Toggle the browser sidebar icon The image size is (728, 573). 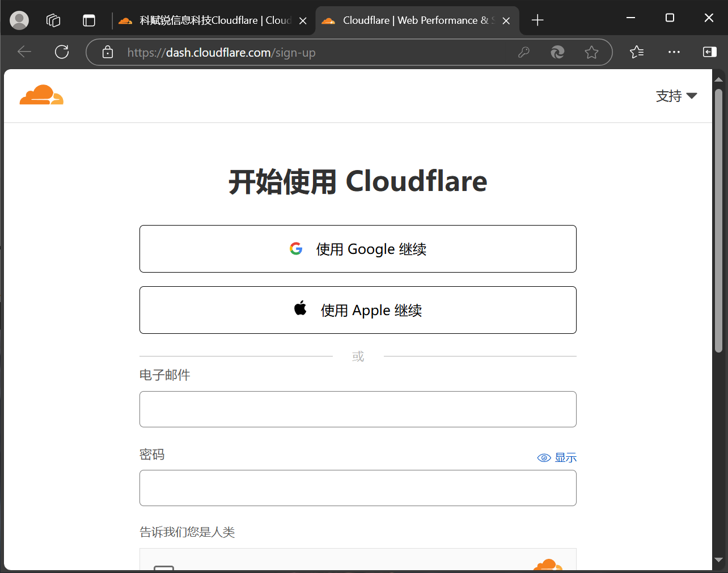coord(709,52)
